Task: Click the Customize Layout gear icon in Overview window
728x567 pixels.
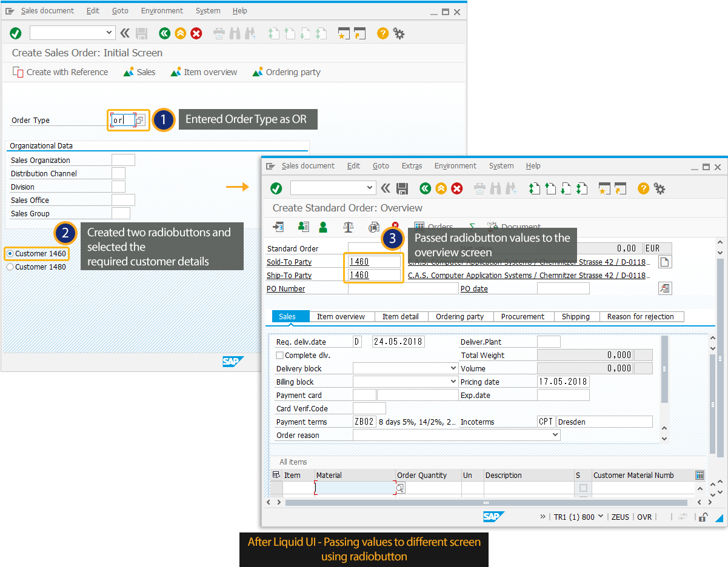Action: (x=660, y=188)
